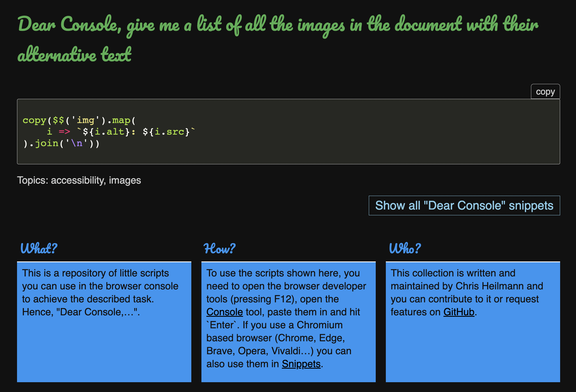
Task: Click the "Chromium based browser" text
Action: click(x=320, y=325)
